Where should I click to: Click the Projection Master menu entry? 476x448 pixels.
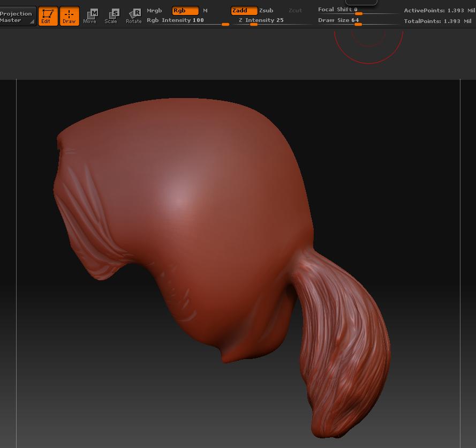tap(16, 13)
